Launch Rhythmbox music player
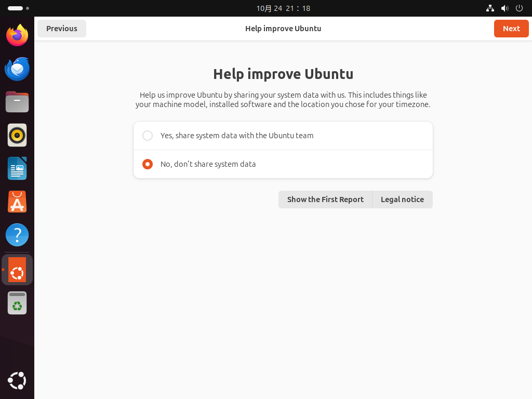The height and width of the screenshot is (399, 532). pos(17,135)
